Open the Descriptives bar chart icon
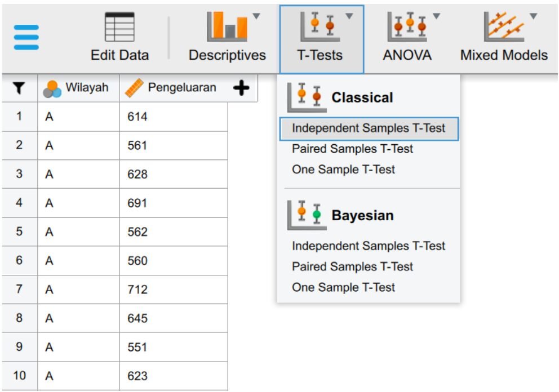559x392 pixels. point(227,26)
